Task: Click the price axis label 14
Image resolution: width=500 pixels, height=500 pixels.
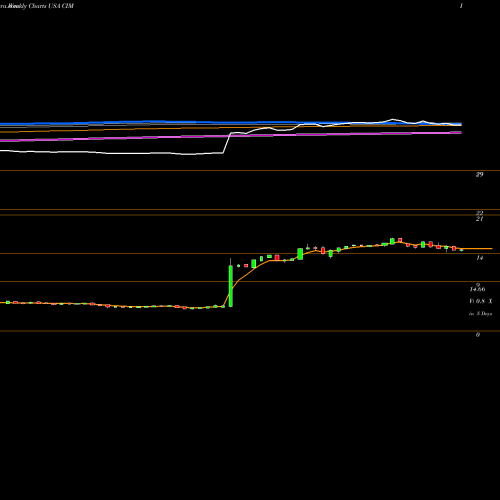Action: pyautogui.click(x=479, y=258)
